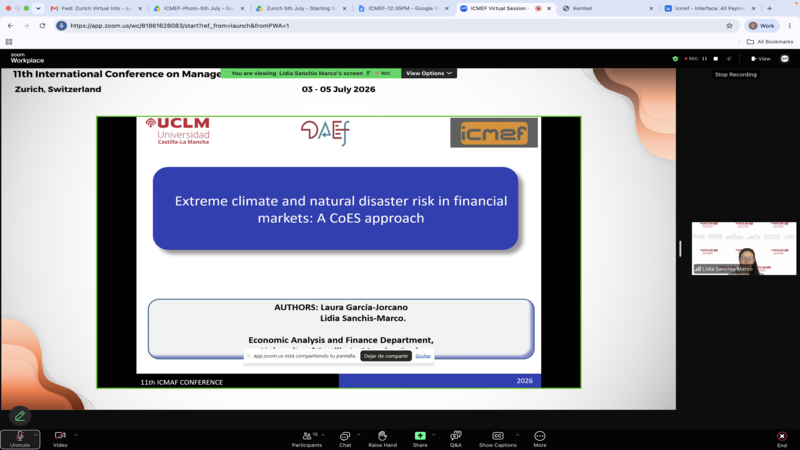Viewport: 800px width, 450px height.
Task: Switch to Kembel tab
Action: click(606, 9)
